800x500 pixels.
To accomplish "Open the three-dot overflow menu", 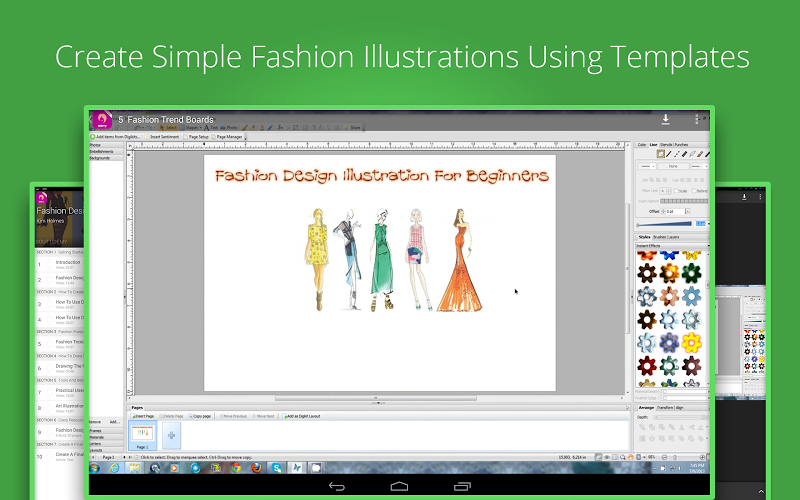I will (x=697, y=120).
